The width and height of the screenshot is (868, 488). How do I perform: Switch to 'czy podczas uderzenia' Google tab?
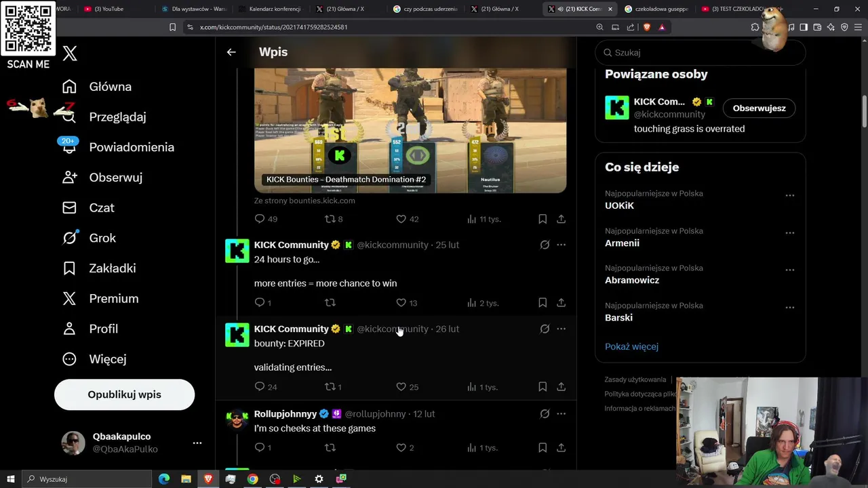point(426,9)
